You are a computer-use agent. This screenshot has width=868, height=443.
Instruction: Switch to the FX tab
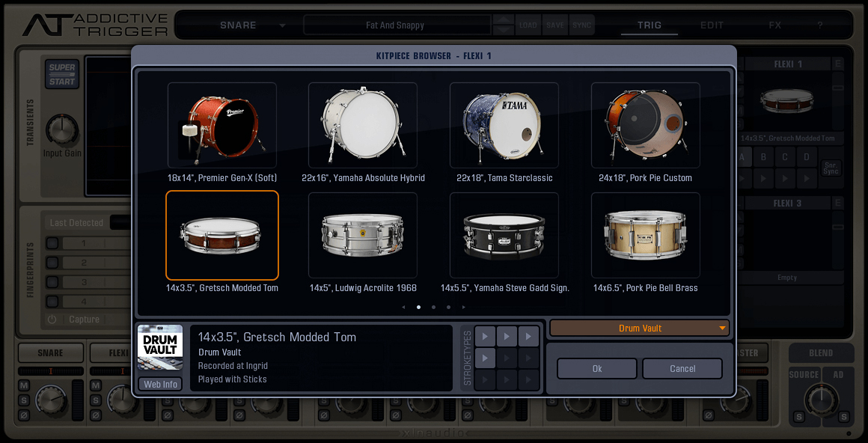774,25
